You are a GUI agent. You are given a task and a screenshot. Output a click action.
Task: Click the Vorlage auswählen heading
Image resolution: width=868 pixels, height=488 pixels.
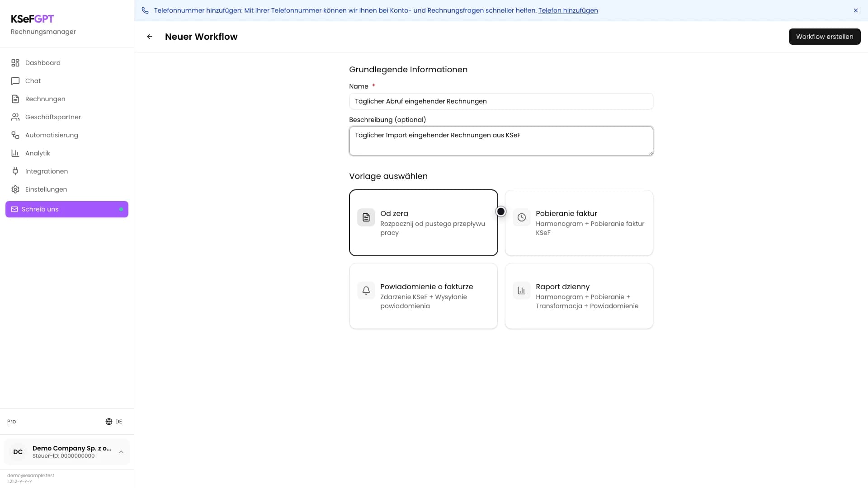coord(388,176)
